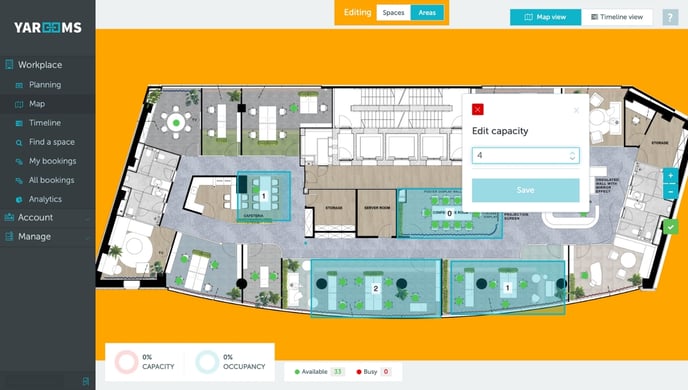Screen dimensions: 688x390
Task: Switch editing mode to Areas
Action: pyautogui.click(x=427, y=13)
